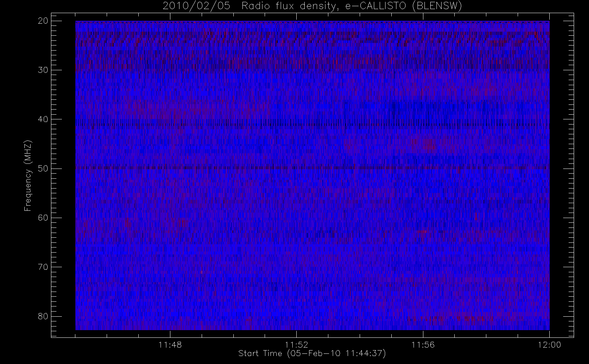
Task: Click the '70' frequency tick label
Action: click(43, 267)
